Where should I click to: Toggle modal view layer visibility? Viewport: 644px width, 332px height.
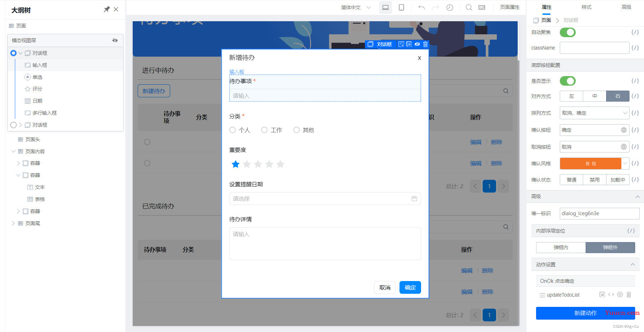[115, 40]
